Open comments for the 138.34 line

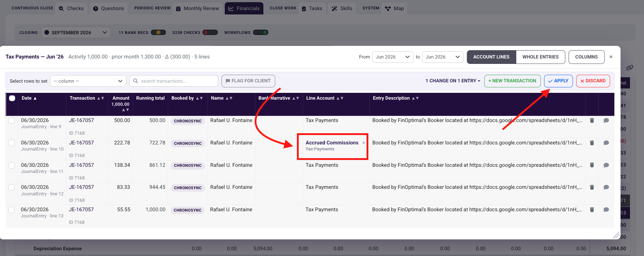coord(606,165)
